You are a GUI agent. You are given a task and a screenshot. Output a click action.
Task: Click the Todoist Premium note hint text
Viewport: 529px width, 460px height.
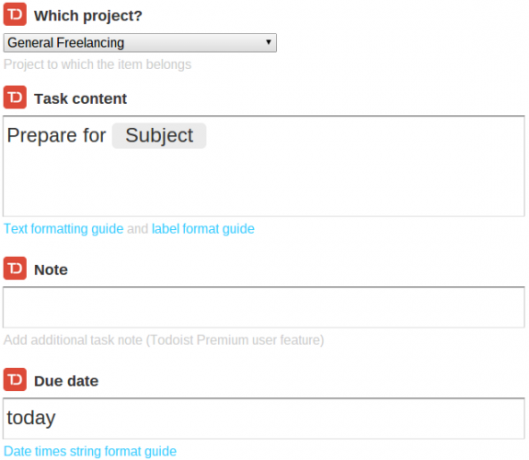[164, 340]
